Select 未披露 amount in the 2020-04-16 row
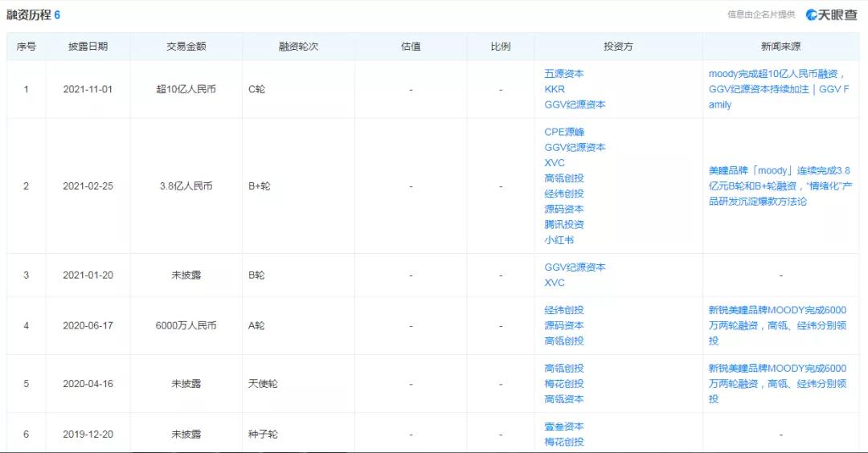 [186, 384]
